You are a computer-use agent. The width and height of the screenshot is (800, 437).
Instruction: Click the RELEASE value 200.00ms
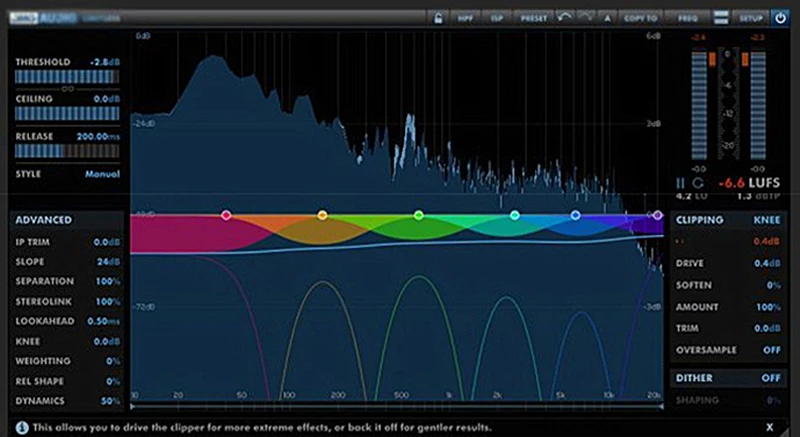[x=98, y=137]
